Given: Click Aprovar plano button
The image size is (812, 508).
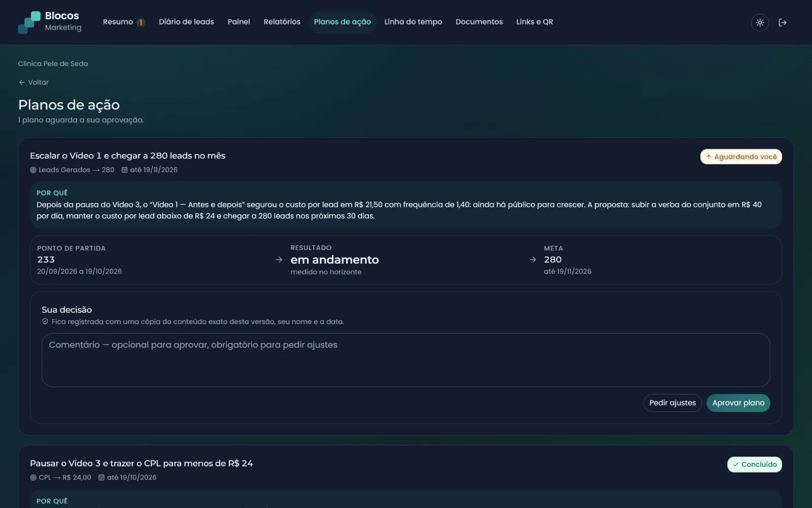Looking at the screenshot, I should point(738,403).
